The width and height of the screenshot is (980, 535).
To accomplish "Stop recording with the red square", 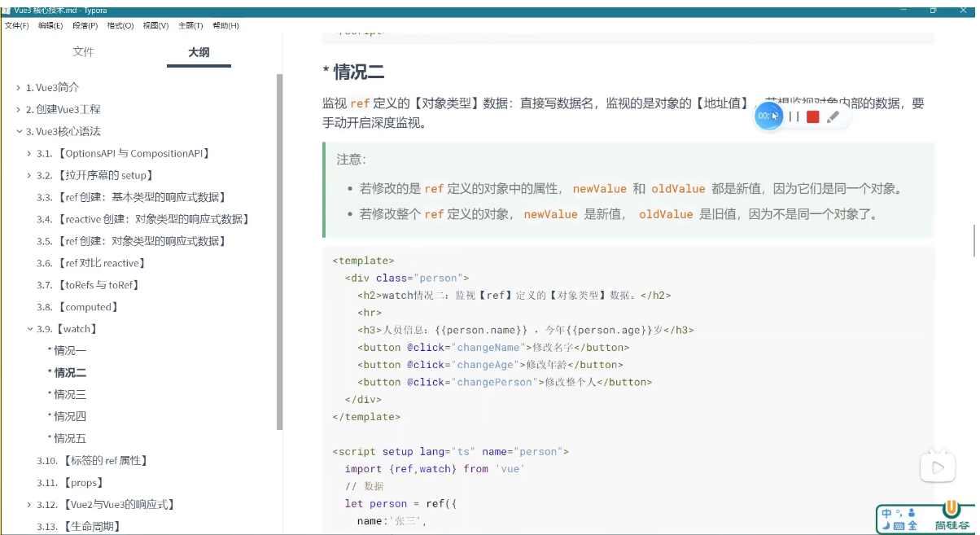I will pyautogui.click(x=812, y=116).
